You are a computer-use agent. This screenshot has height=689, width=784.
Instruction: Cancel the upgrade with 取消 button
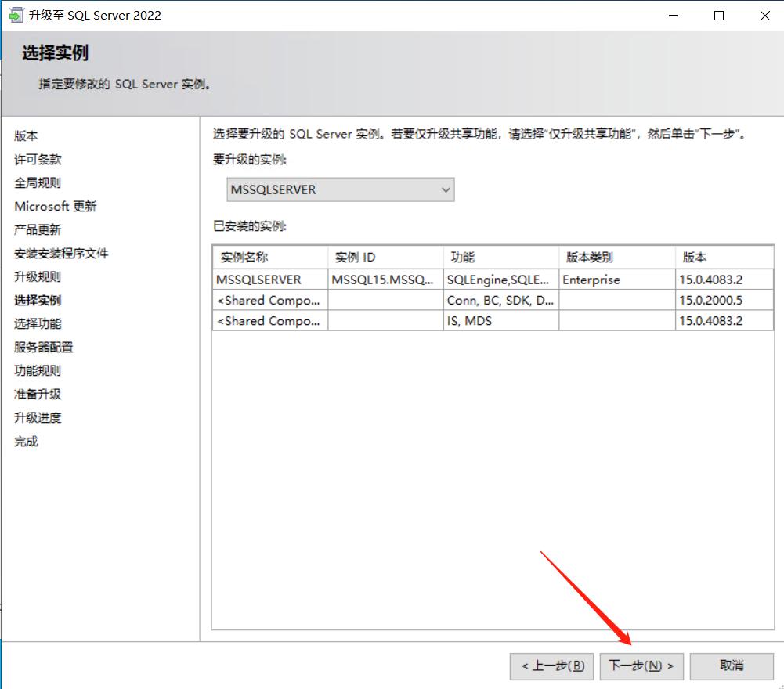coord(732,666)
